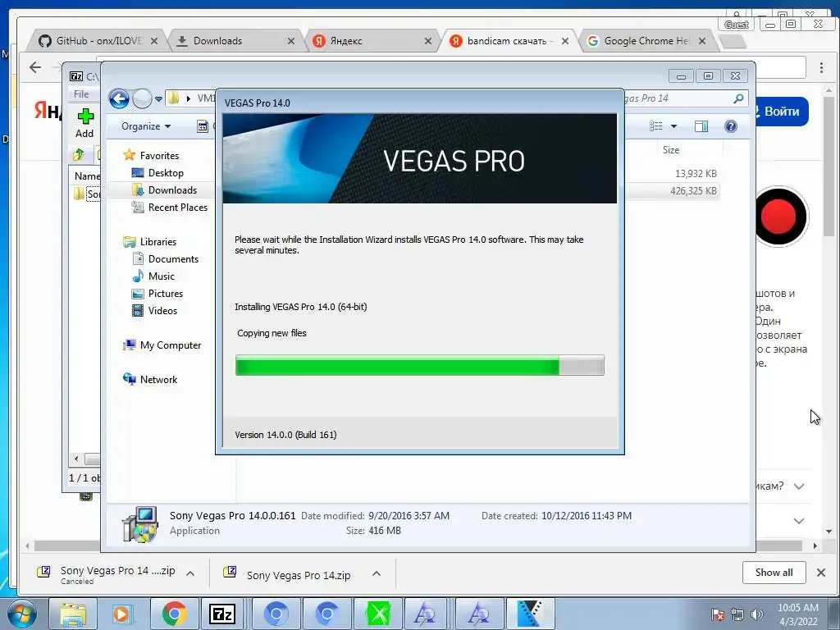
Task: Click the taskbar clock showing 10:05 AM
Action: (798, 614)
